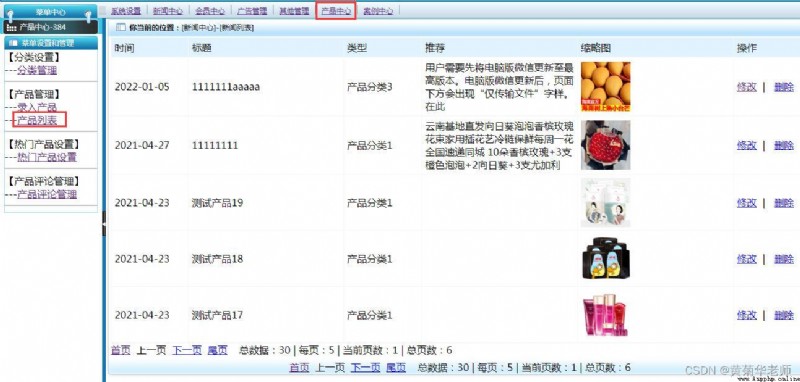
Task: Click 下一页 directly under the table
Action: tap(187, 350)
